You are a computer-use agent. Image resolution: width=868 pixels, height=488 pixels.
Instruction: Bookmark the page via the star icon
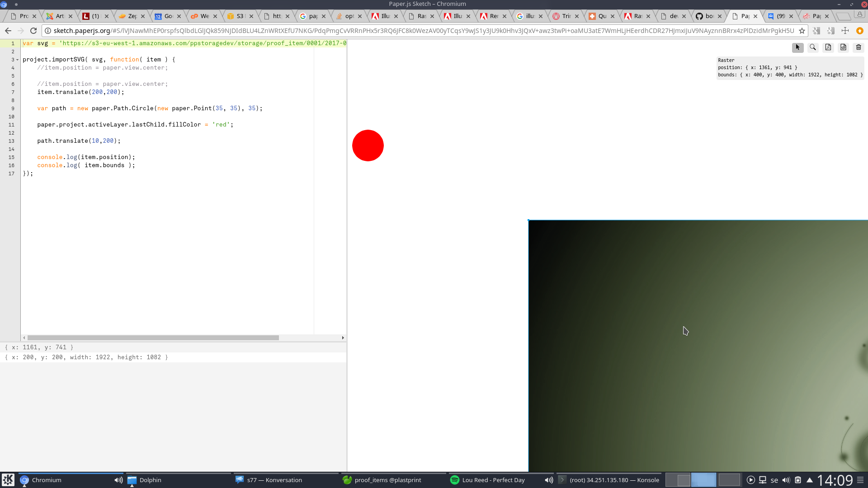pyautogui.click(x=801, y=31)
